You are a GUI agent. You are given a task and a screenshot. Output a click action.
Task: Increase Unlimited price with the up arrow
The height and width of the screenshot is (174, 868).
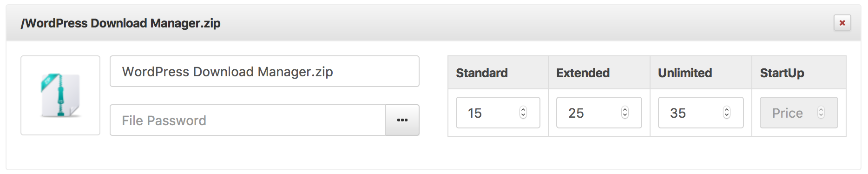727,109
